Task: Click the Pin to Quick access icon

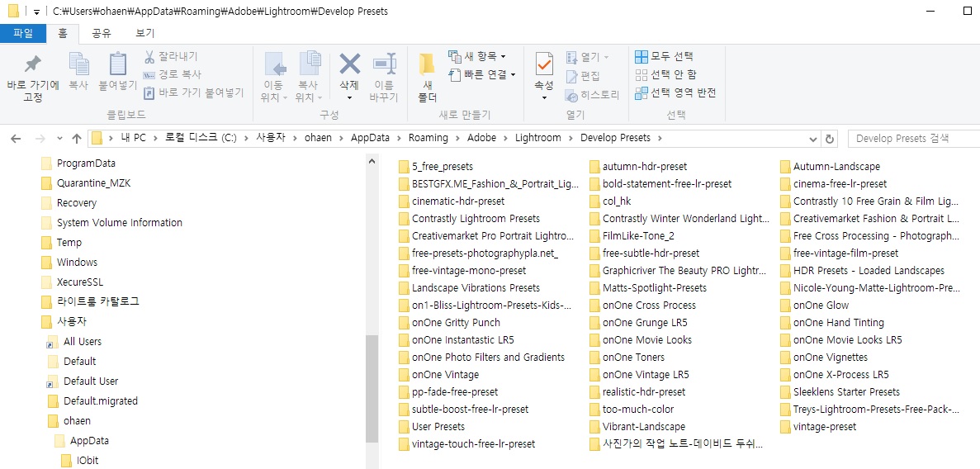Action: [32, 64]
